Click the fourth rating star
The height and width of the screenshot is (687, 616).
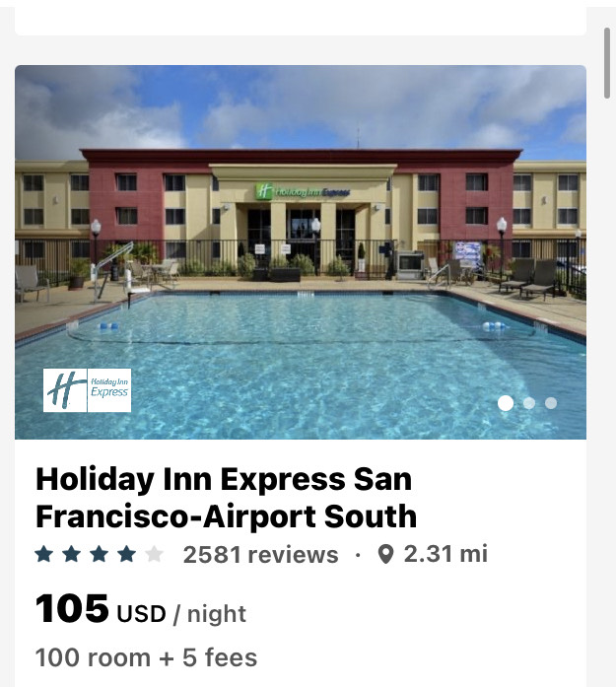[126, 554]
